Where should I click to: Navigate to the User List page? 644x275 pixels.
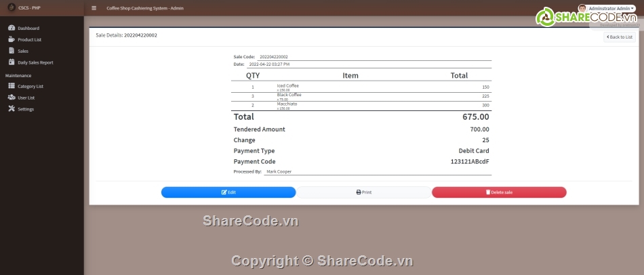click(x=26, y=98)
